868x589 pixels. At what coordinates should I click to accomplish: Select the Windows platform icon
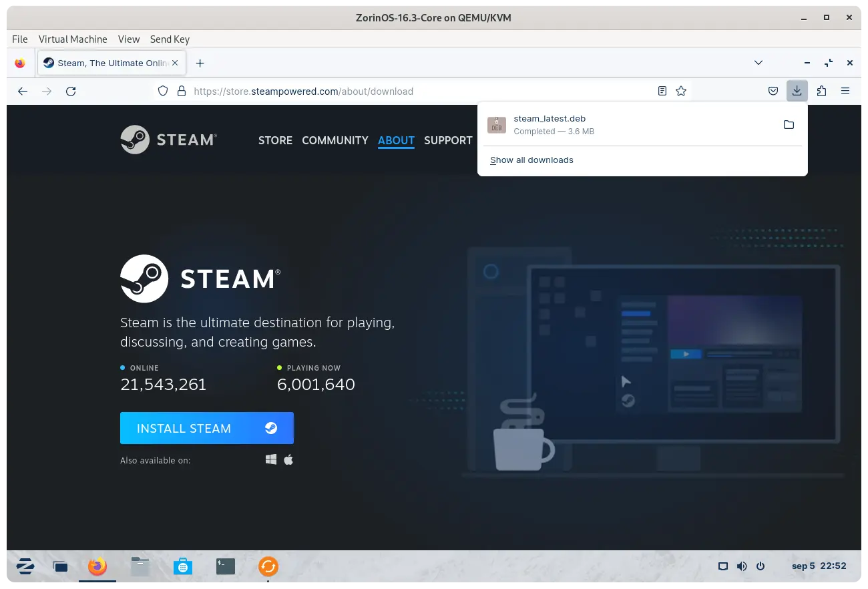tap(271, 459)
